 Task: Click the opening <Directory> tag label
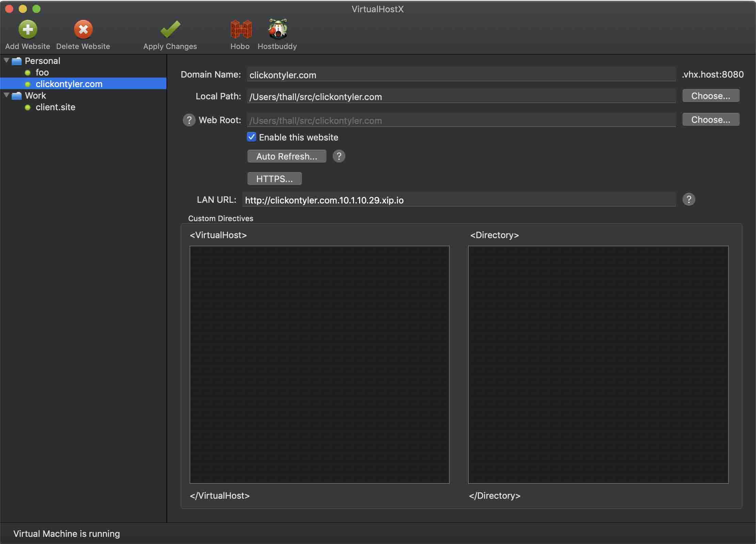pos(494,235)
